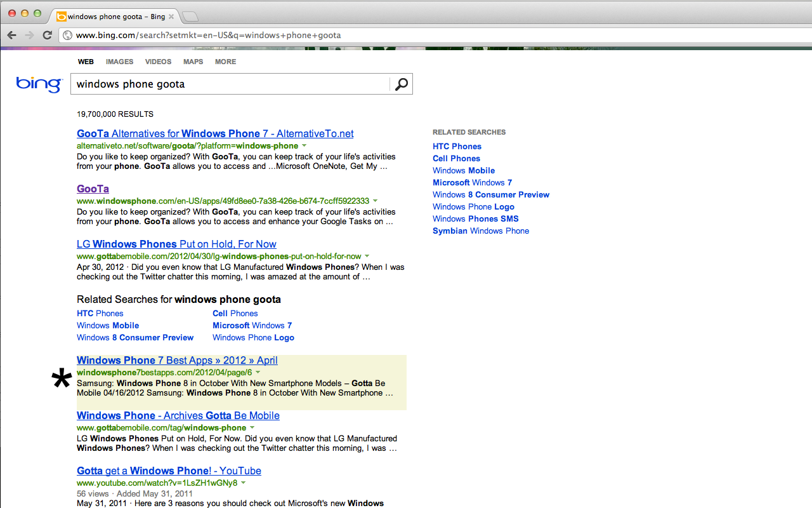Click 'Windows Mobile' in the right sidebar

[x=464, y=170]
